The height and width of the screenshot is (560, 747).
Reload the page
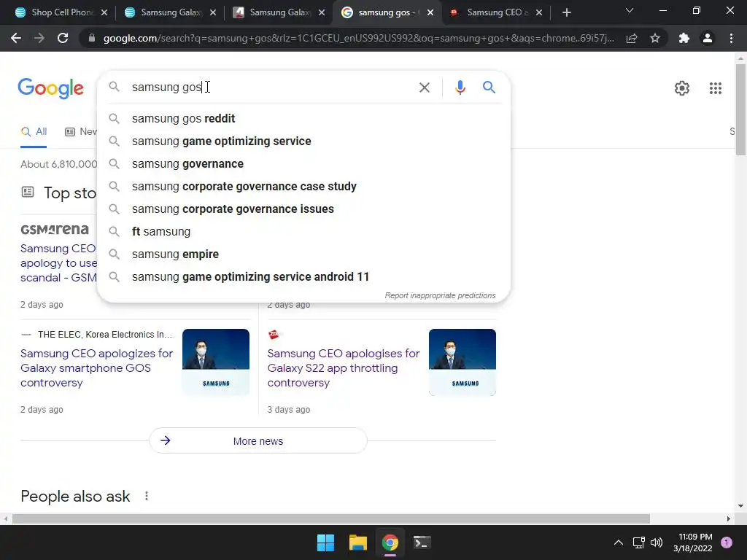63,38
